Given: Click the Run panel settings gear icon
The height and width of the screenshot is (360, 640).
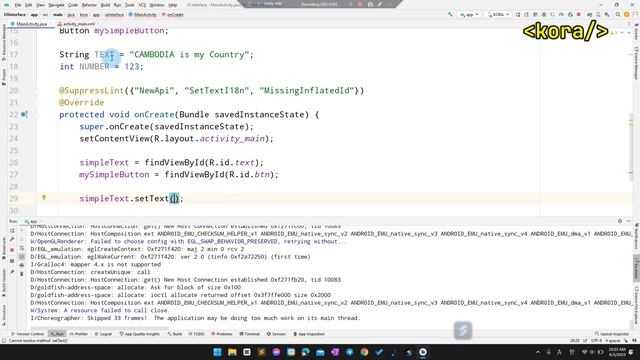Looking at the screenshot, I should [620, 221].
